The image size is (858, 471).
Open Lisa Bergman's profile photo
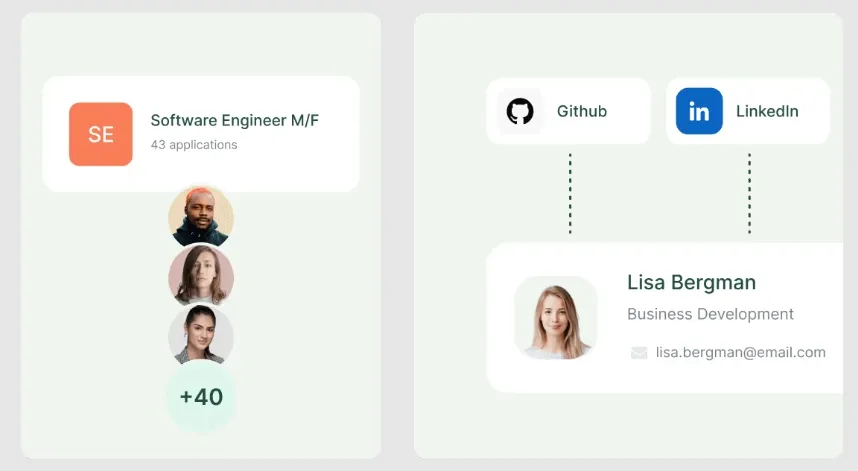click(555, 318)
